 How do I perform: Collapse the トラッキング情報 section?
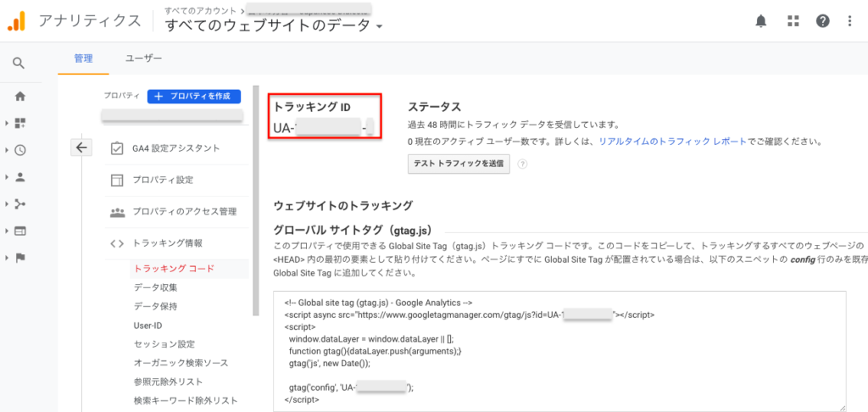tap(167, 243)
